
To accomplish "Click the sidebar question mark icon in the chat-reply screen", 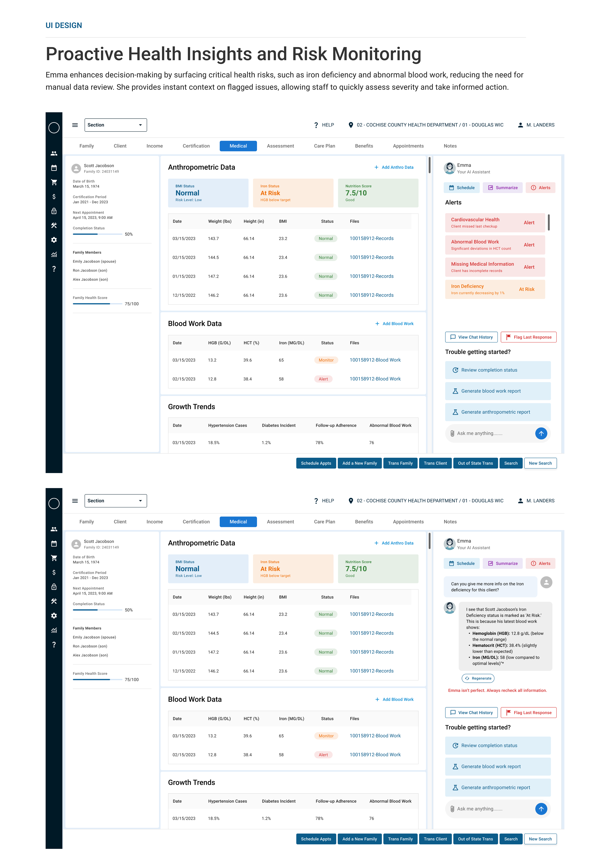I will (x=54, y=645).
